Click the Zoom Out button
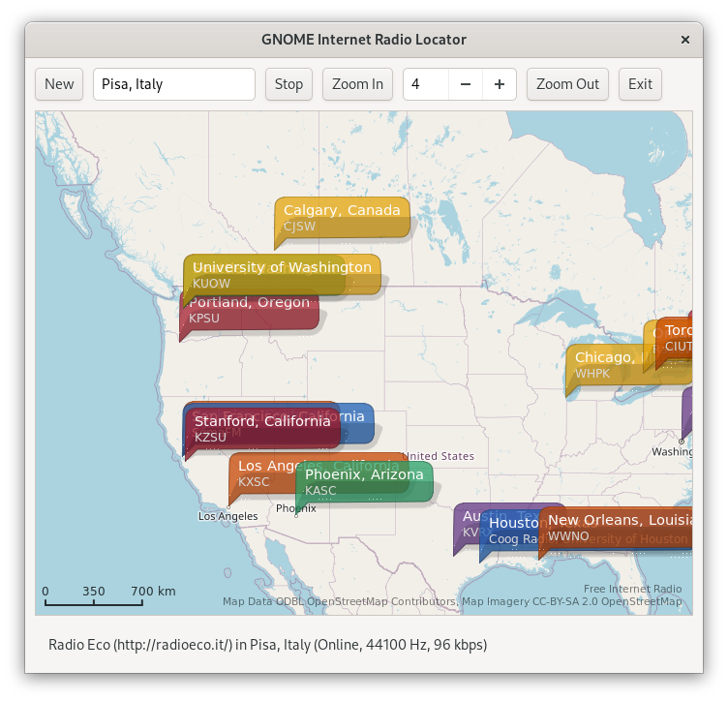Screen dimensions: 728x701 pos(567,84)
